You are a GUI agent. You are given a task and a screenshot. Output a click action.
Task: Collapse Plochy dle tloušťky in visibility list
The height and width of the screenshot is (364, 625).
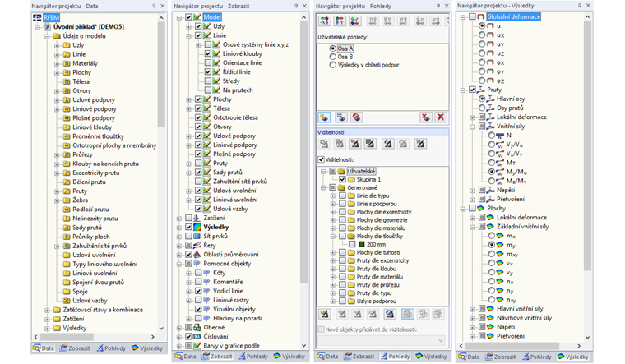(x=333, y=236)
